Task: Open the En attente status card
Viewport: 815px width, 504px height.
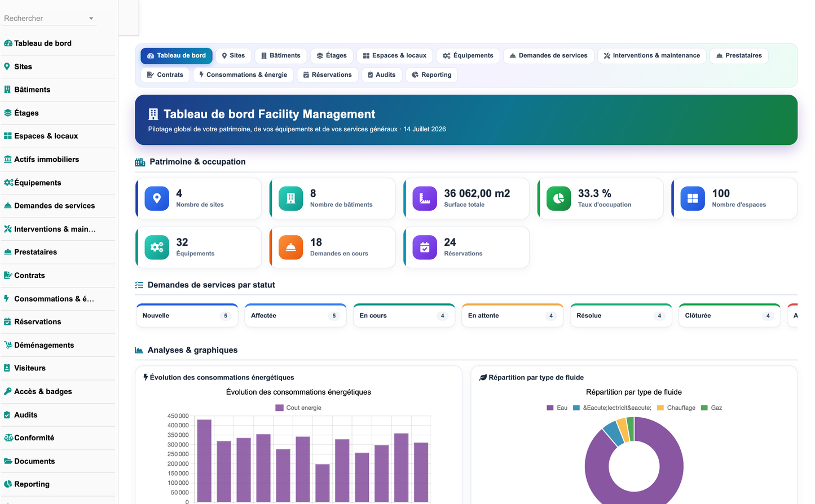Action: 512,316
